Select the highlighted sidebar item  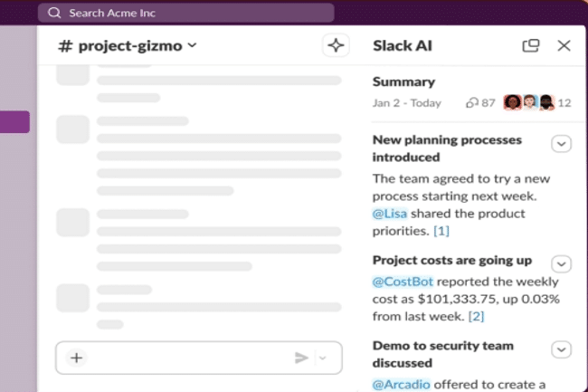(14, 122)
